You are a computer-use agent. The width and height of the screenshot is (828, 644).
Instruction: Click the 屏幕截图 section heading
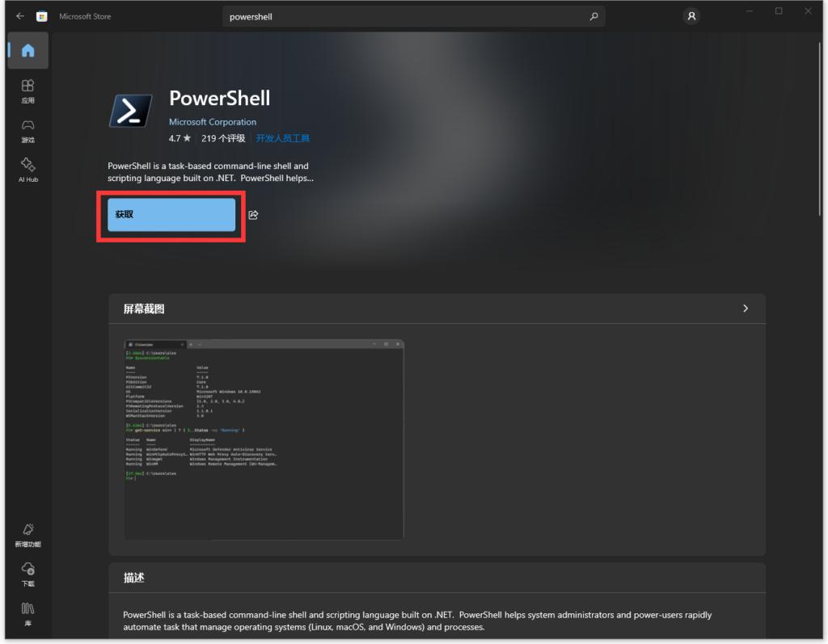(144, 309)
